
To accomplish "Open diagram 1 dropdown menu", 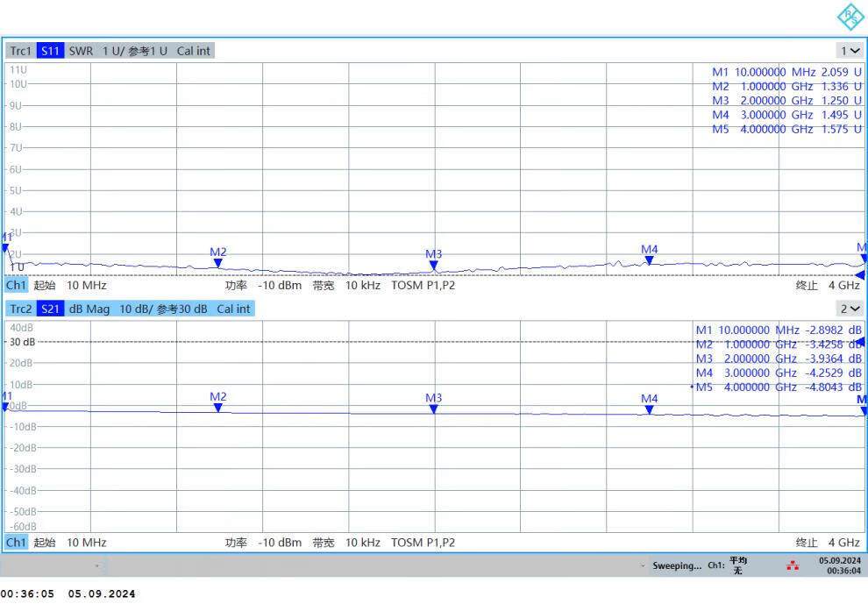I will pos(850,51).
